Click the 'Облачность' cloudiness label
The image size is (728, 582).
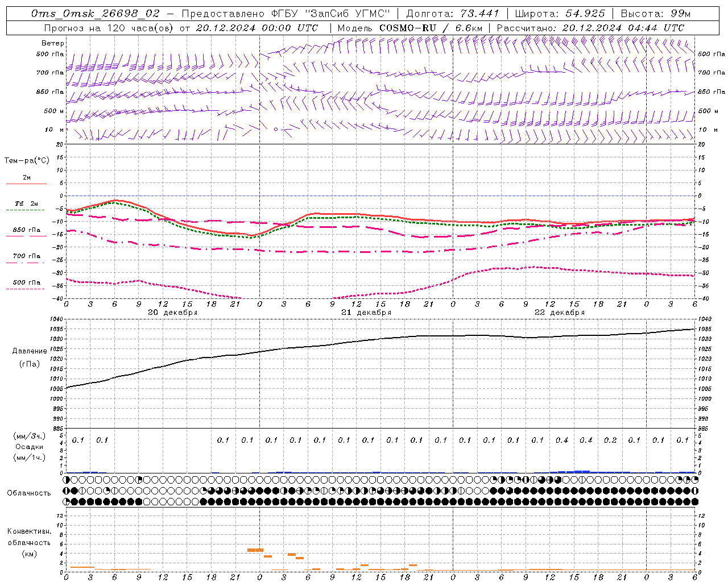pos(29,493)
